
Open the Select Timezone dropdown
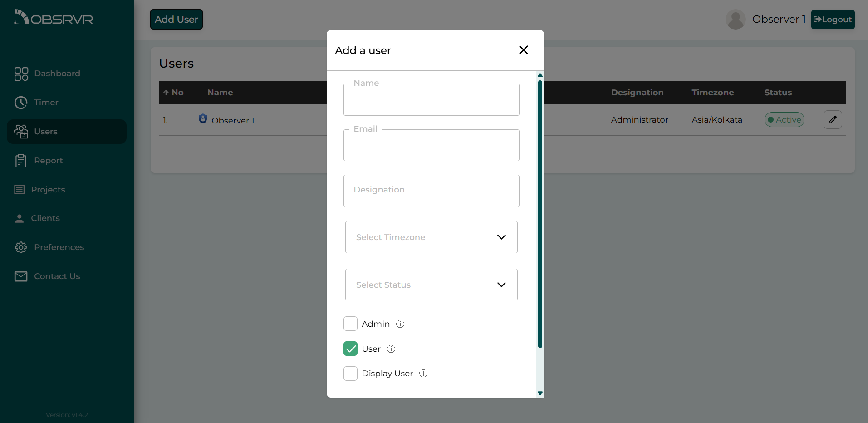(431, 237)
